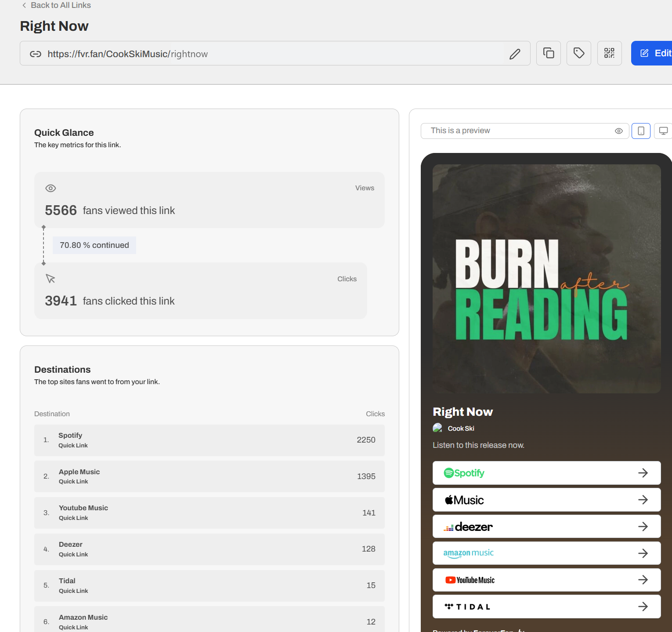Switch to mobile preview mode
672x632 pixels.
pos(641,131)
